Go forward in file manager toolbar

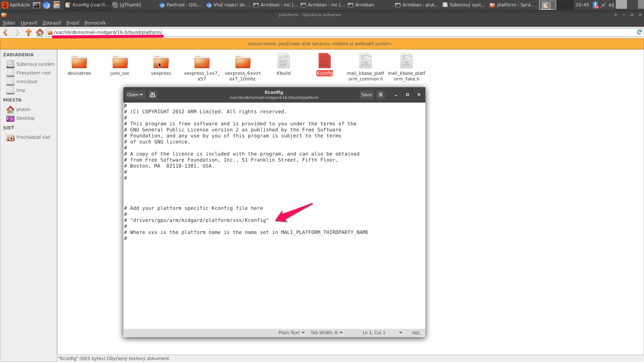pyautogui.click(x=17, y=33)
